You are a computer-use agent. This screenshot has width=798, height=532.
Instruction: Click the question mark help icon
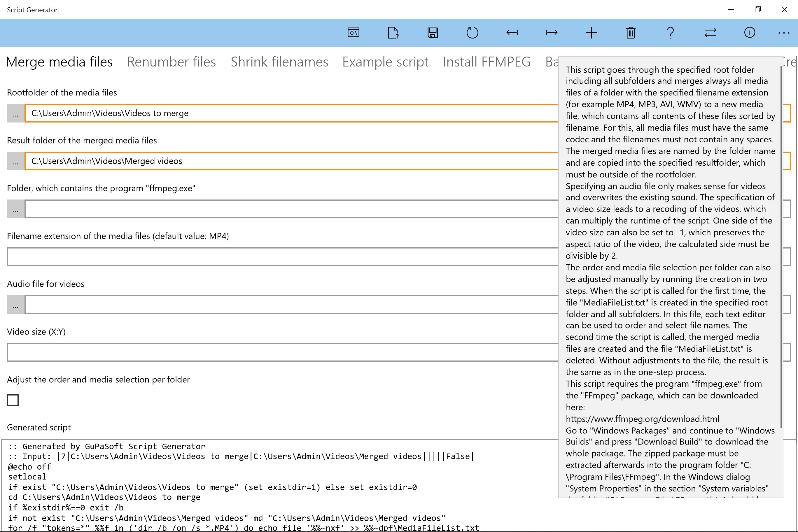click(671, 33)
